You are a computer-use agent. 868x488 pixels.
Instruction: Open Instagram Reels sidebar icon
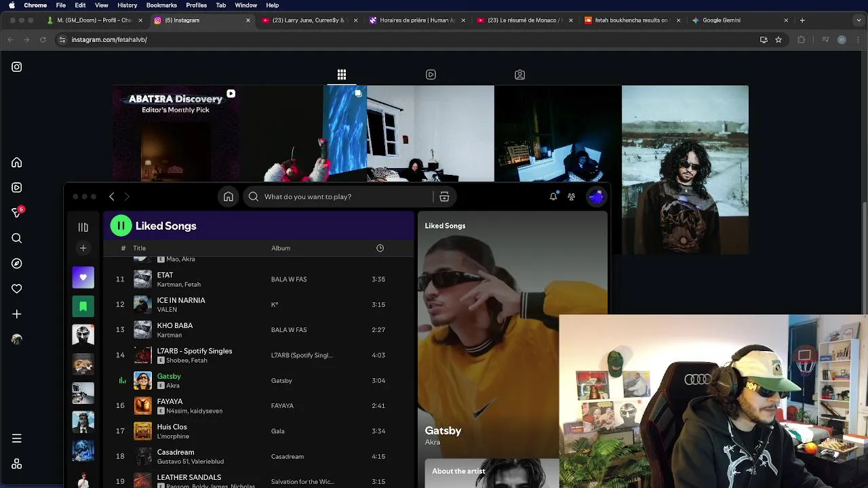(17, 188)
